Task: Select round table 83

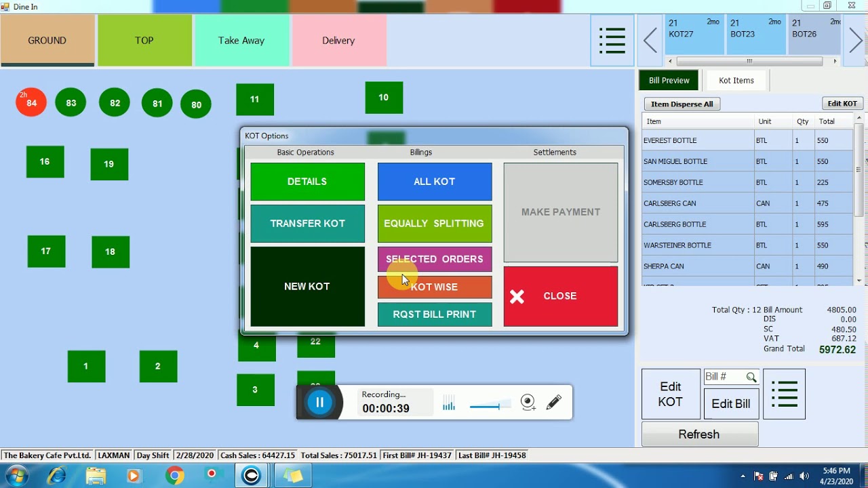Action: click(71, 102)
